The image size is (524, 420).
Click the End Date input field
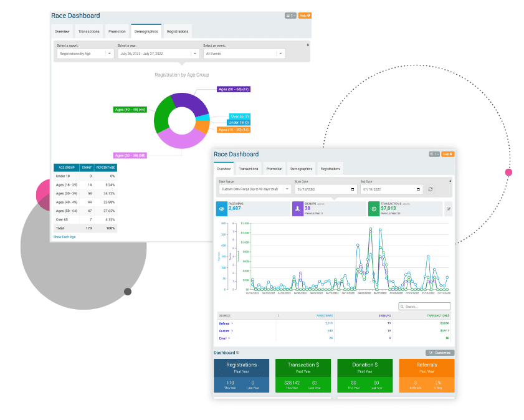(391, 189)
